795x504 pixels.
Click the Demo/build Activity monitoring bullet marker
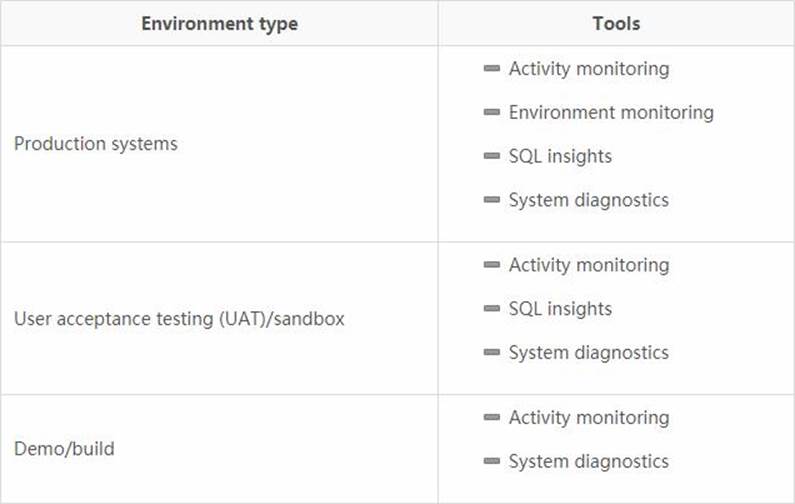click(491, 417)
